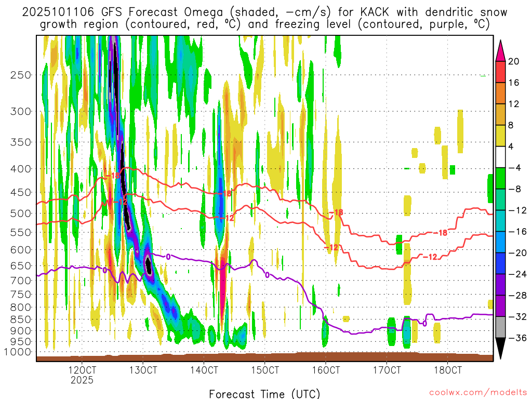This screenshot has width=532, height=399.
Task: Click the 500 pressure level label
Action: point(21,214)
